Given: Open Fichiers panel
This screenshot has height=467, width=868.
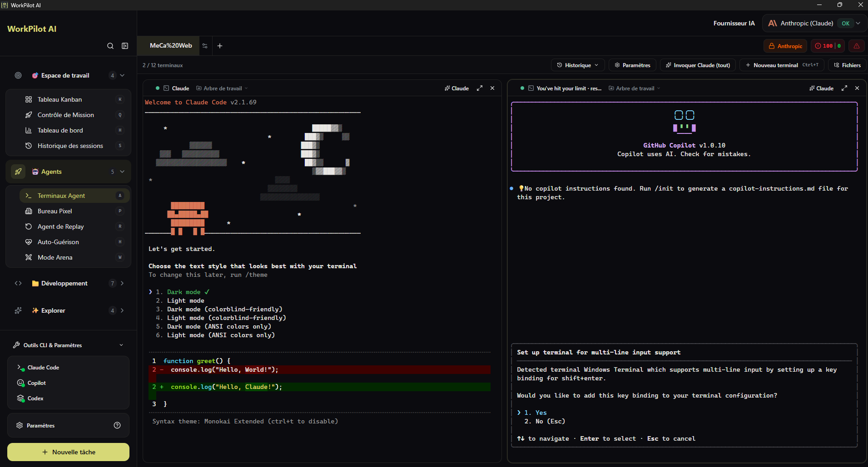Looking at the screenshot, I should coord(847,65).
